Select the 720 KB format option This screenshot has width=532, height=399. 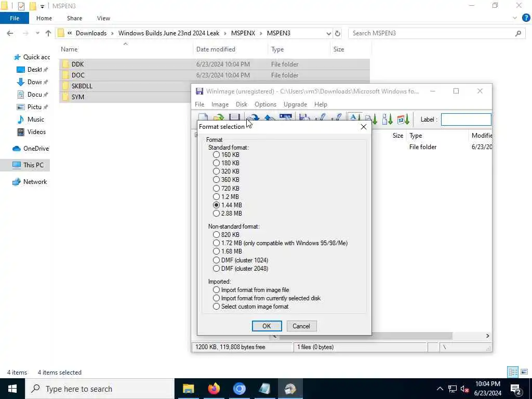click(x=227, y=188)
